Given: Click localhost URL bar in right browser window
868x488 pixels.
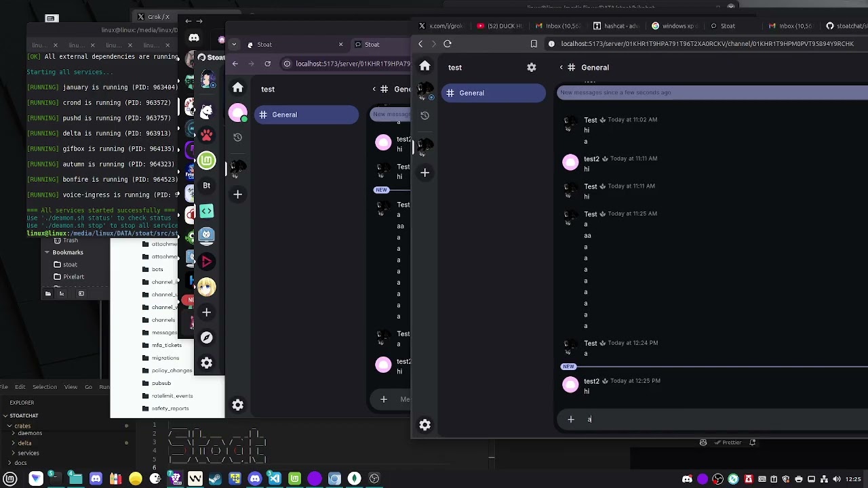Looking at the screenshot, I should [705, 44].
